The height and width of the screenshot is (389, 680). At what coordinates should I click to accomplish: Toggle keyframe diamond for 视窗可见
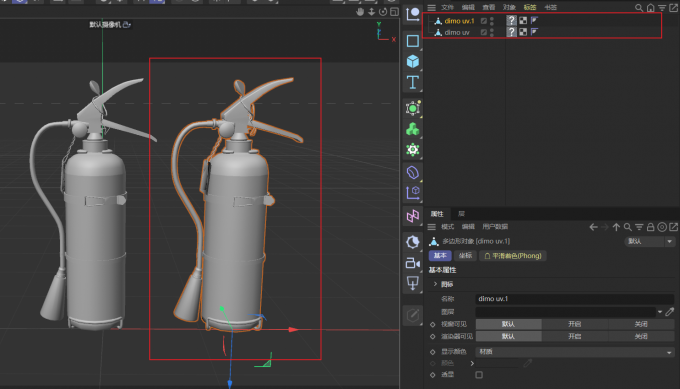[x=432, y=324]
